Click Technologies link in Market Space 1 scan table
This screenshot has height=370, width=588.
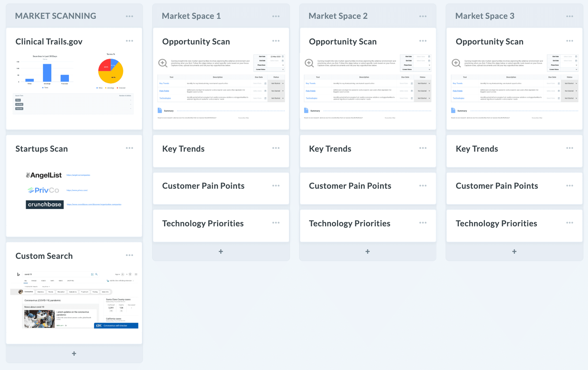point(165,98)
